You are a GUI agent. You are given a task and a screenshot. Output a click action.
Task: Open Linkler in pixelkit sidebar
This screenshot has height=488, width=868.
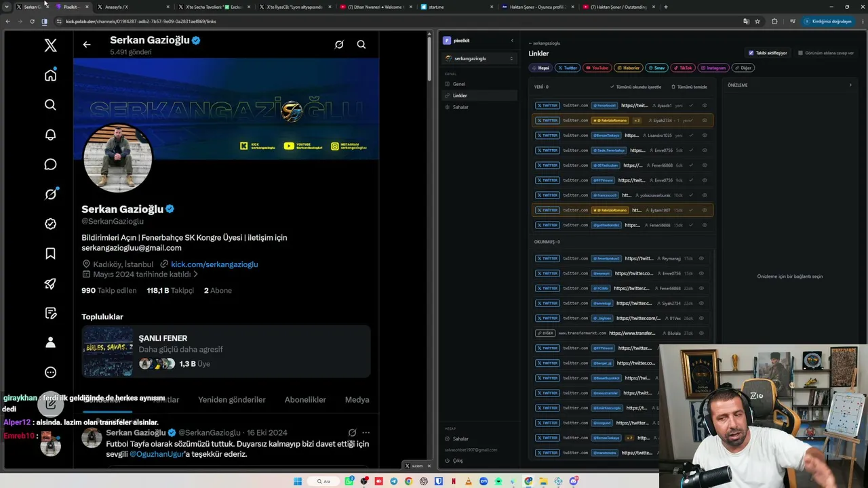[x=479, y=96]
